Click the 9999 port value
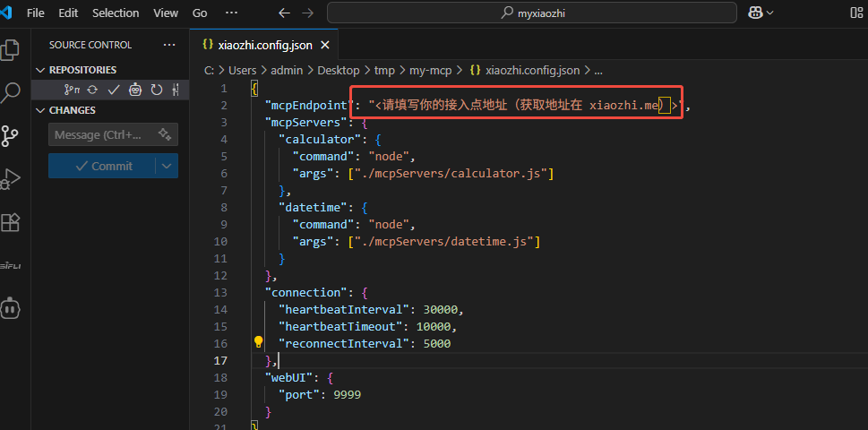 (348, 395)
